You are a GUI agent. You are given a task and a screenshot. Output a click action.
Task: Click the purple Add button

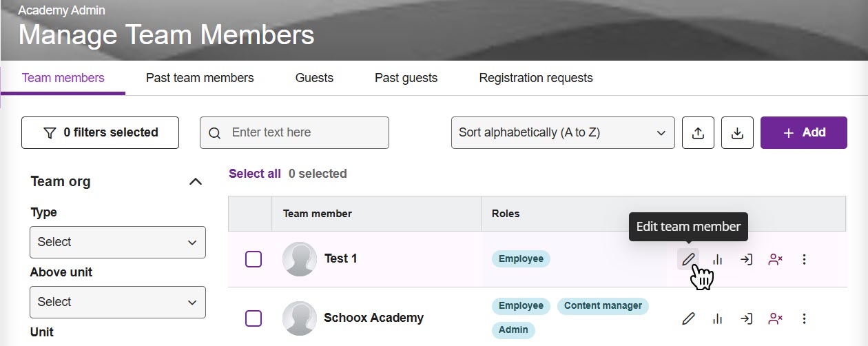pyautogui.click(x=803, y=132)
